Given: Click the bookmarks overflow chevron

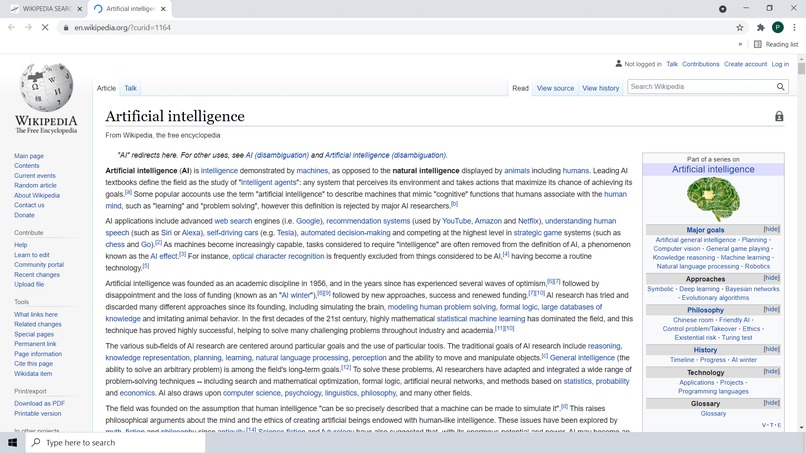Looking at the screenshot, I should click(740, 44).
